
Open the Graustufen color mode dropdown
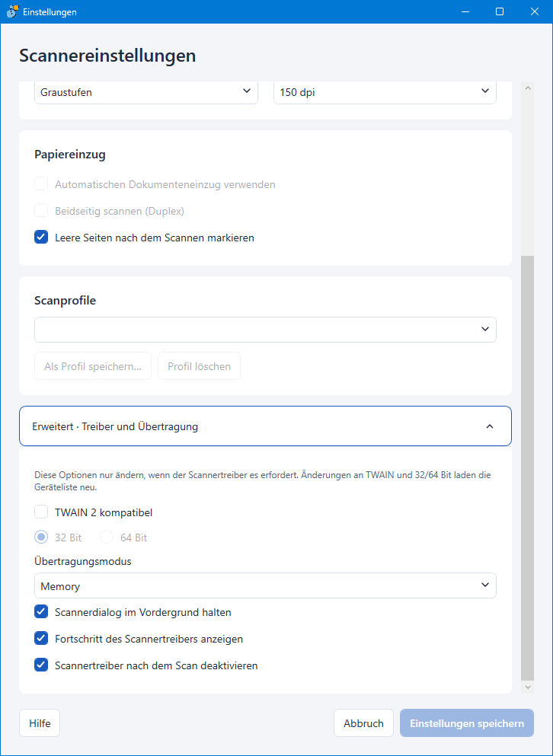click(146, 91)
